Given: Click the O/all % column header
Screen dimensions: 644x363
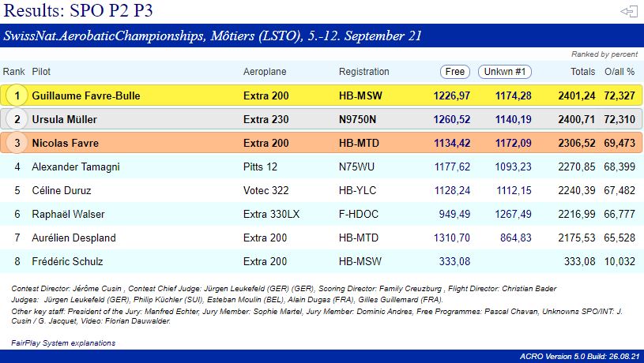Looking at the screenshot, I should pos(620,72).
